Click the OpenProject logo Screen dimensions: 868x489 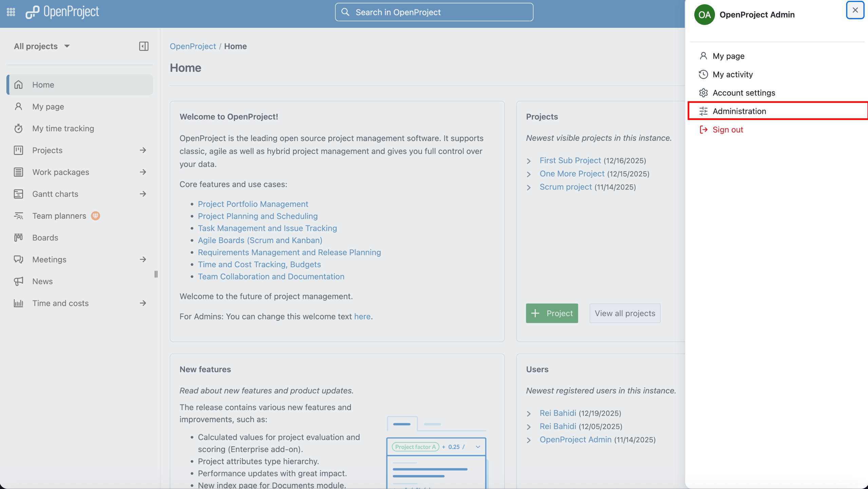[x=62, y=12]
